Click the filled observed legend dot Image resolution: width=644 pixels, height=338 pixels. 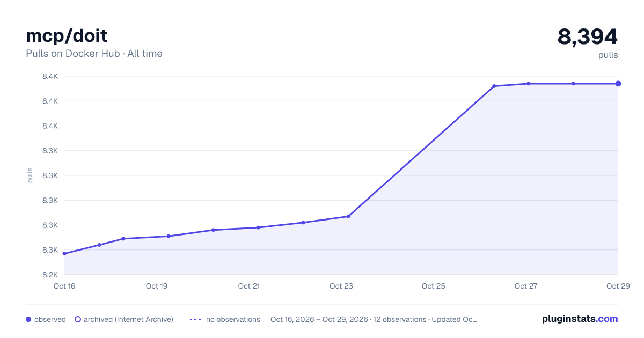click(28, 319)
